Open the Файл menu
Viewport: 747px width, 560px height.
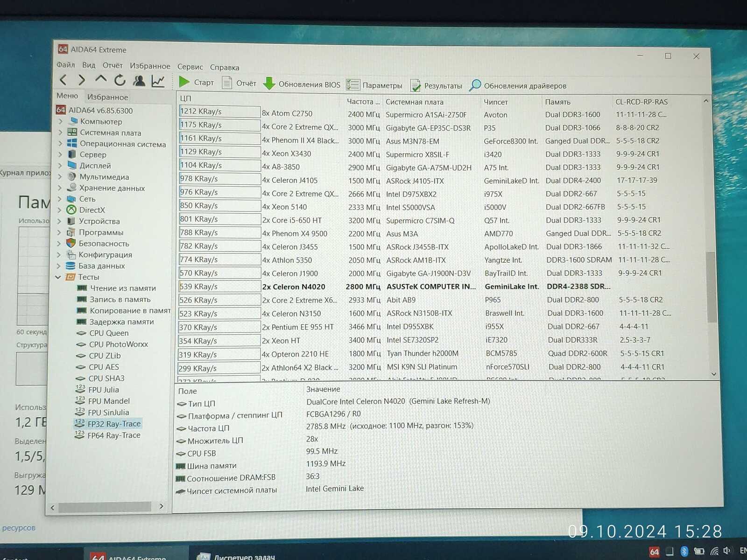[66, 65]
